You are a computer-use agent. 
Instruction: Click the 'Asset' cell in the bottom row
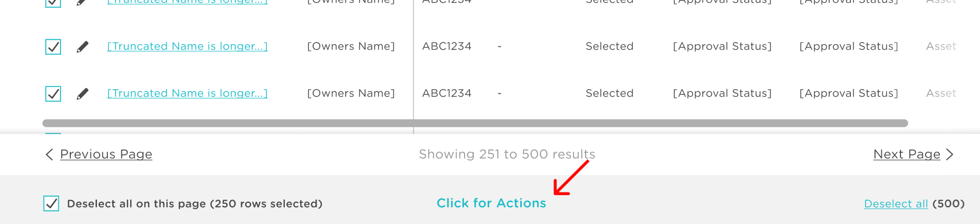coord(941,93)
